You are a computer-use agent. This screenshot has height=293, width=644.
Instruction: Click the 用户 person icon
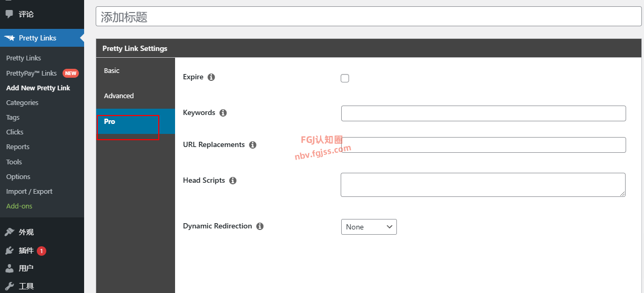tap(9, 268)
